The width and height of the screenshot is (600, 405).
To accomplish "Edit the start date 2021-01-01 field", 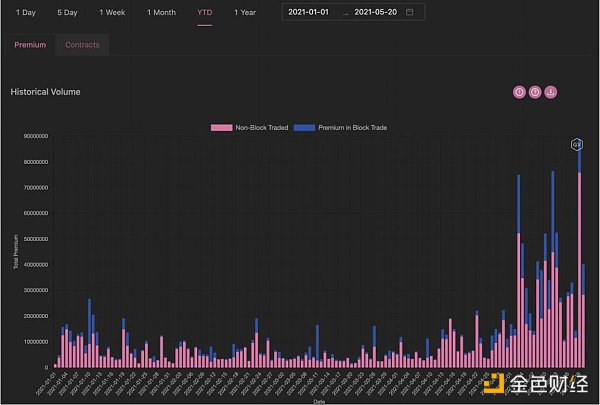I will [x=308, y=12].
